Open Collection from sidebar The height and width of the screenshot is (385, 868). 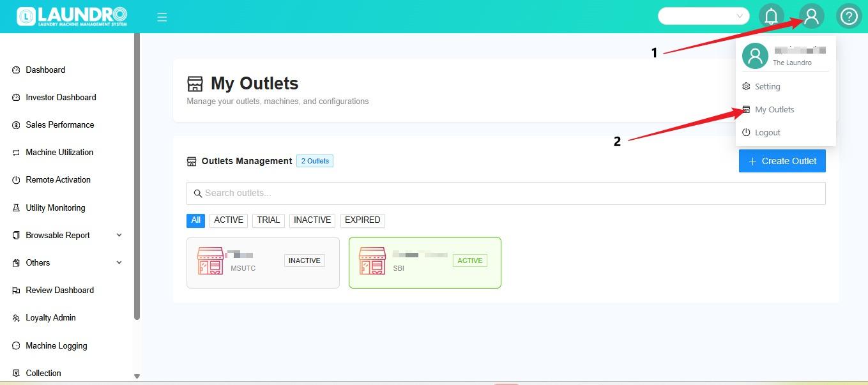(43, 374)
